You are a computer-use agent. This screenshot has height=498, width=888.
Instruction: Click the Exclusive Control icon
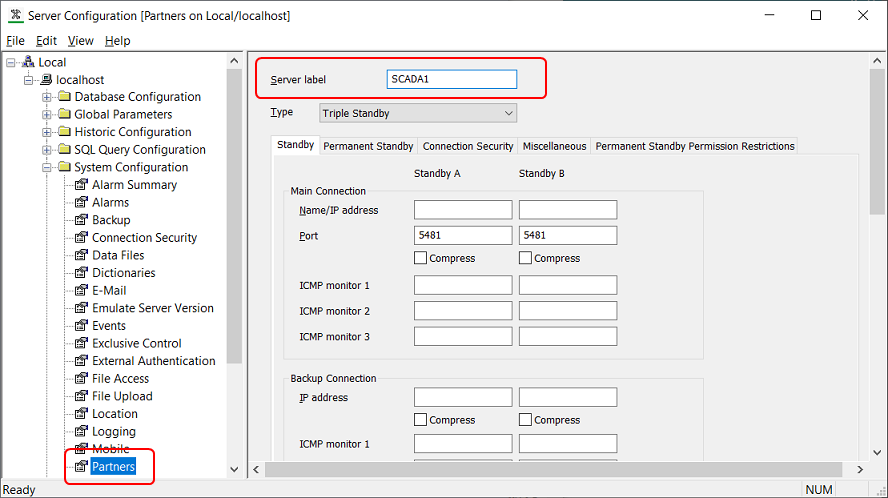click(82, 343)
